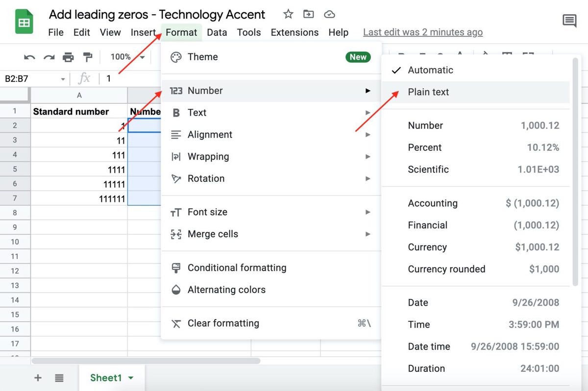Click the horizontal scrollbar below the grid

(146, 361)
